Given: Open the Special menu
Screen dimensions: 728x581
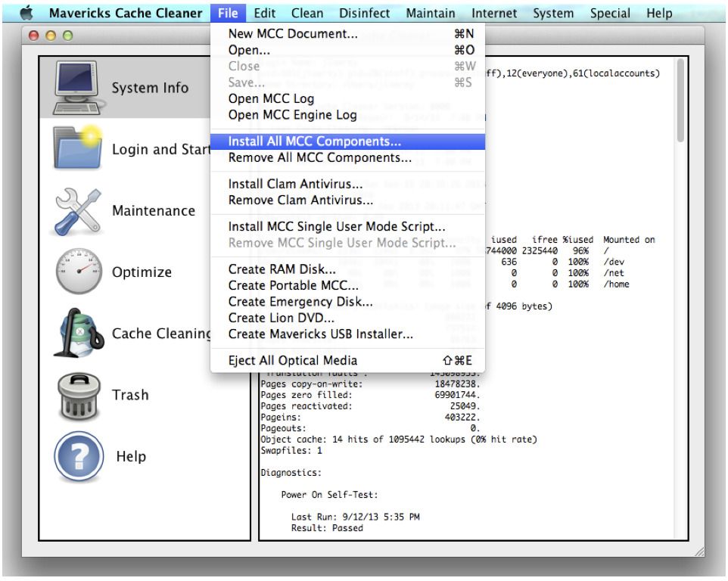Looking at the screenshot, I should [610, 13].
